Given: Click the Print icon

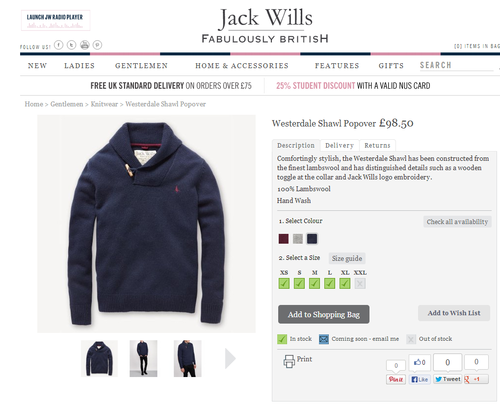Looking at the screenshot, I should (289, 361).
